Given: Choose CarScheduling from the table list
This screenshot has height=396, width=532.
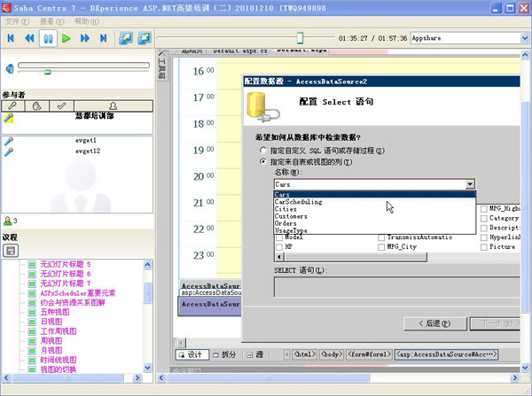Looking at the screenshot, I should [299, 202].
